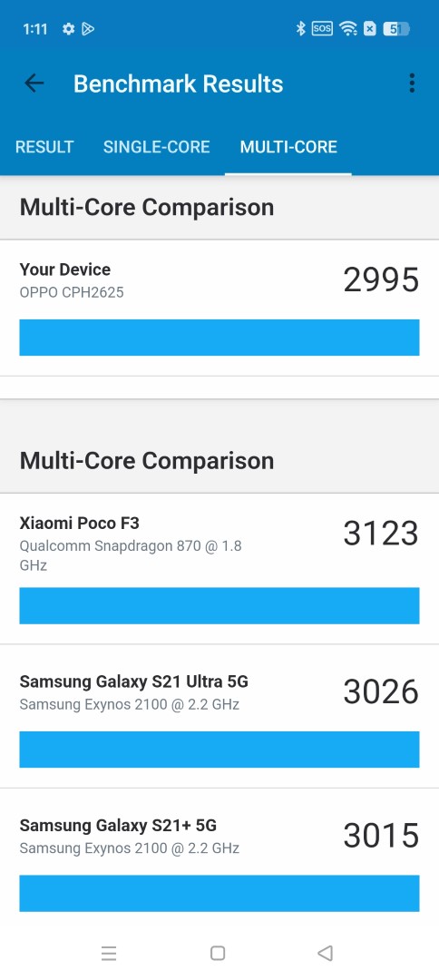This screenshot has height=980, width=439.
Task: Tap the back arrow icon
Action: coord(34,83)
